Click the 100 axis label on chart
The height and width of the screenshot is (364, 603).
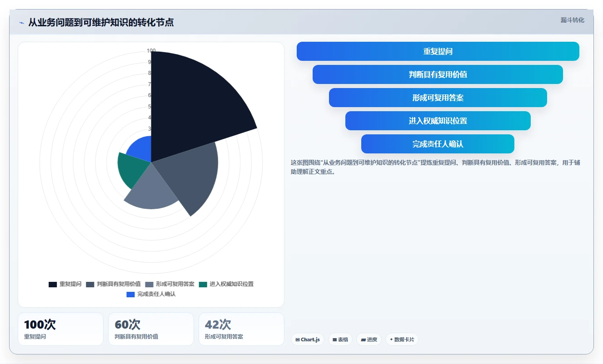151,51
